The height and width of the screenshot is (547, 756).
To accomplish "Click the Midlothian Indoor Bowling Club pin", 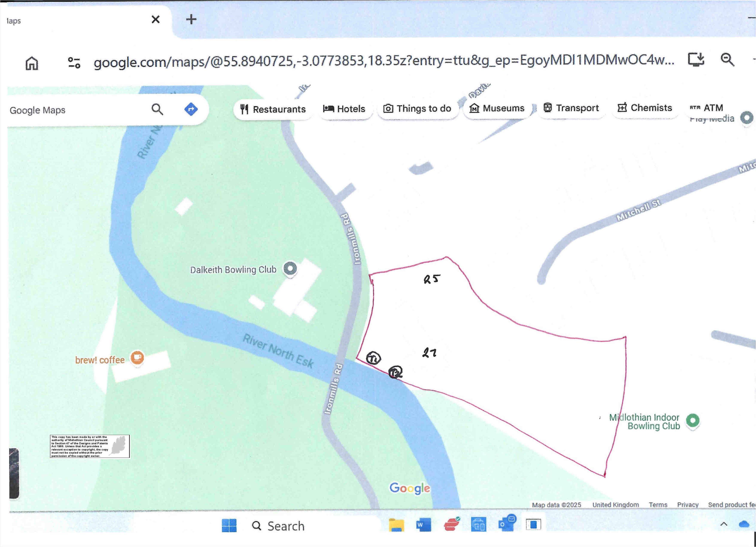I will coord(693,421).
